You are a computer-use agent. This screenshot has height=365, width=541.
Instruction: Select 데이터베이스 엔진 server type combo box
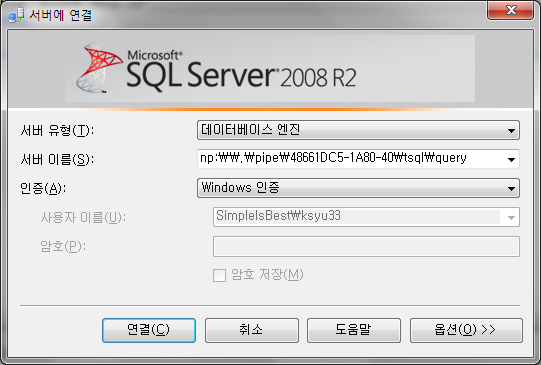pyautogui.click(x=358, y=130)
